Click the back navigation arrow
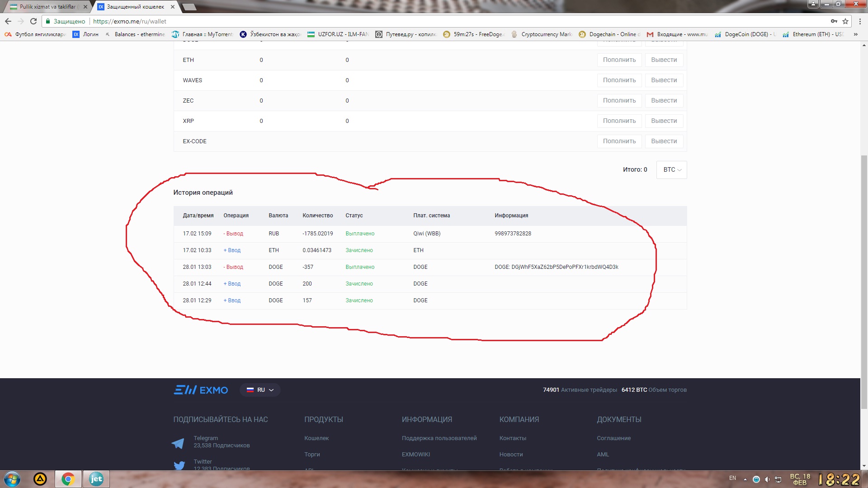 click(x=8, y=21)
